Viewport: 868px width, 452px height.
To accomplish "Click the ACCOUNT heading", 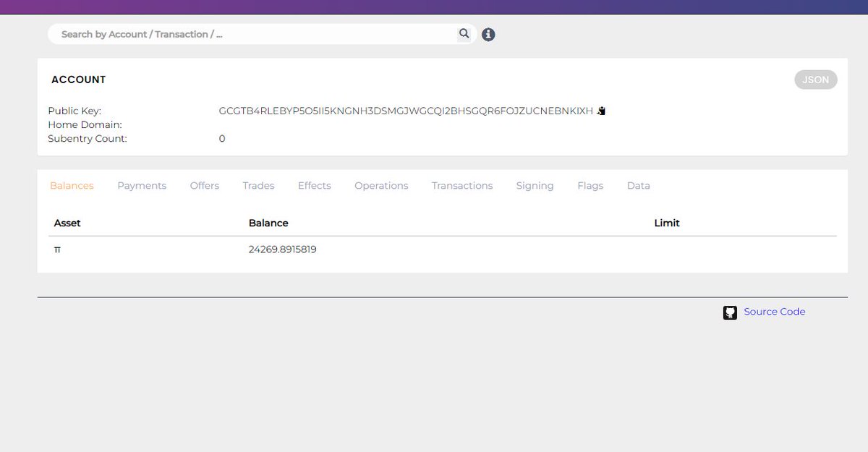I will [x=79, y=80].
